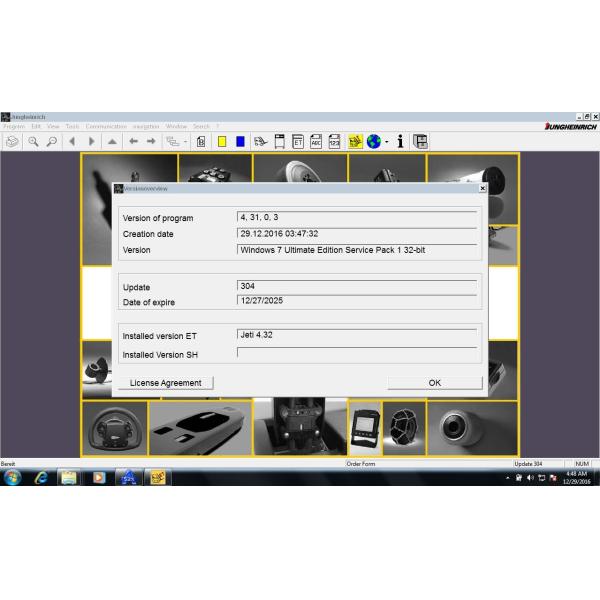This screenshot has width=600, height=600.
Task: Click the globe icon in toolbar
Action: 374,142
